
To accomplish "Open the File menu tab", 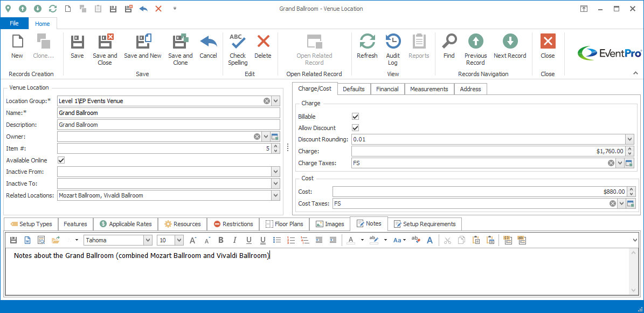I will tap(15, 23).
